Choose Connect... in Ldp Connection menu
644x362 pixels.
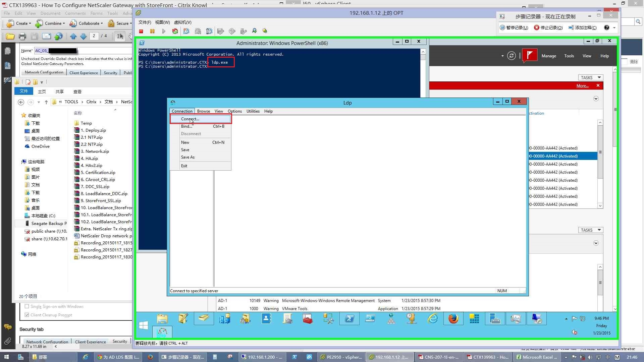point(201,119)
